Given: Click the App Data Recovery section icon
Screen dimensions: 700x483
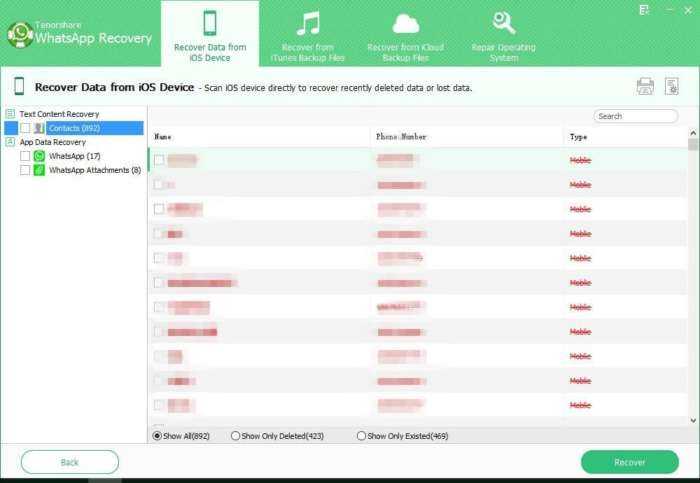Looking at the screenshot, I should click(x=10, y=142).
